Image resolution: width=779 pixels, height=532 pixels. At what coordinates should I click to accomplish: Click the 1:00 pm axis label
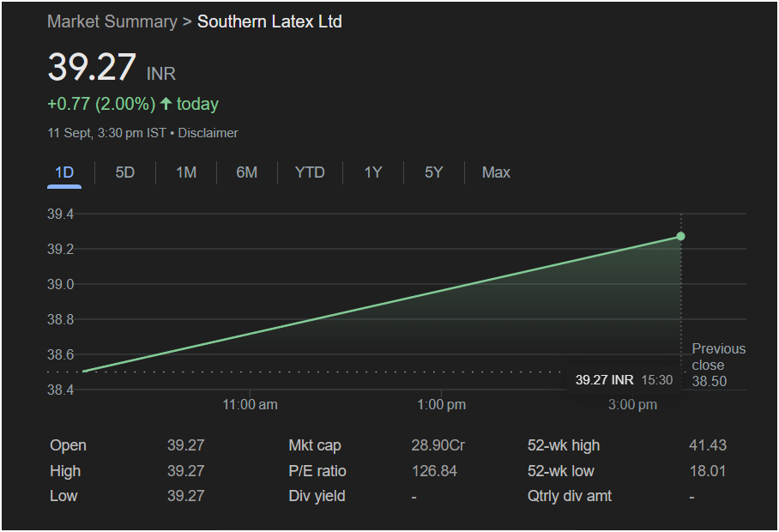(442, 405)
